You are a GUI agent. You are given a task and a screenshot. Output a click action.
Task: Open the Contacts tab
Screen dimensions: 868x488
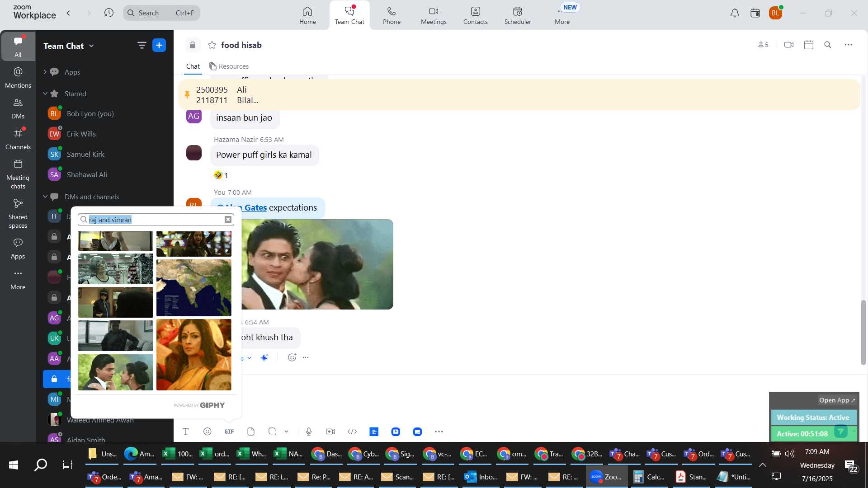[475, 15]
